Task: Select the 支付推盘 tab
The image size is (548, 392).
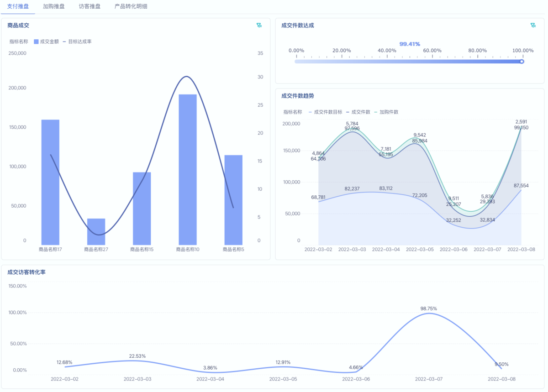Action: pos(18,7)
